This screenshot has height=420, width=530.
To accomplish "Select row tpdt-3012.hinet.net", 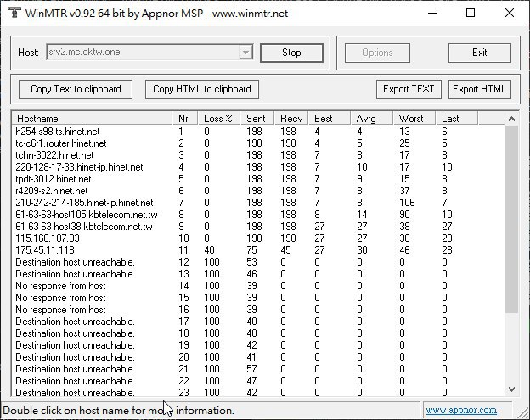I will tap(258, 179).
